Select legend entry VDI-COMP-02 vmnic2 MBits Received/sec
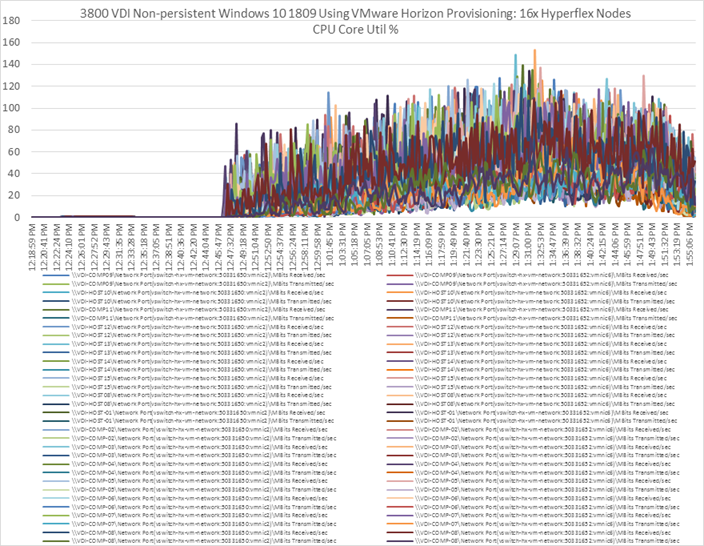This screenshot has width=704, height=546. (185, 429)
